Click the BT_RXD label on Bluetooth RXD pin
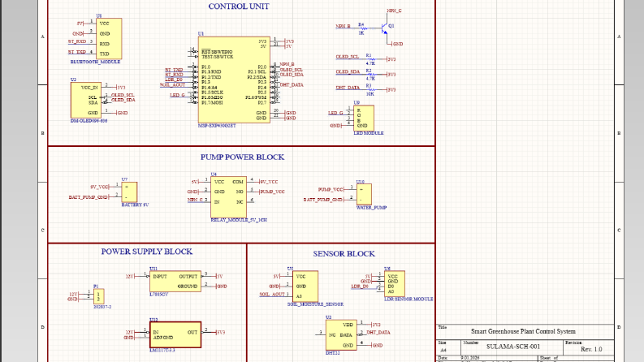The height and width of the screenshot is (362, 644). (x=77, y=42)
